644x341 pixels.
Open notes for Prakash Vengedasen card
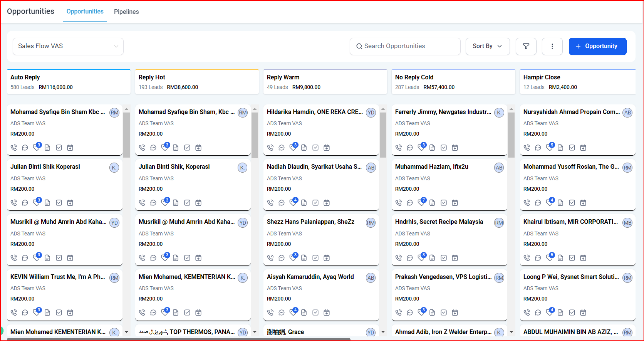[x=432, y=312]
